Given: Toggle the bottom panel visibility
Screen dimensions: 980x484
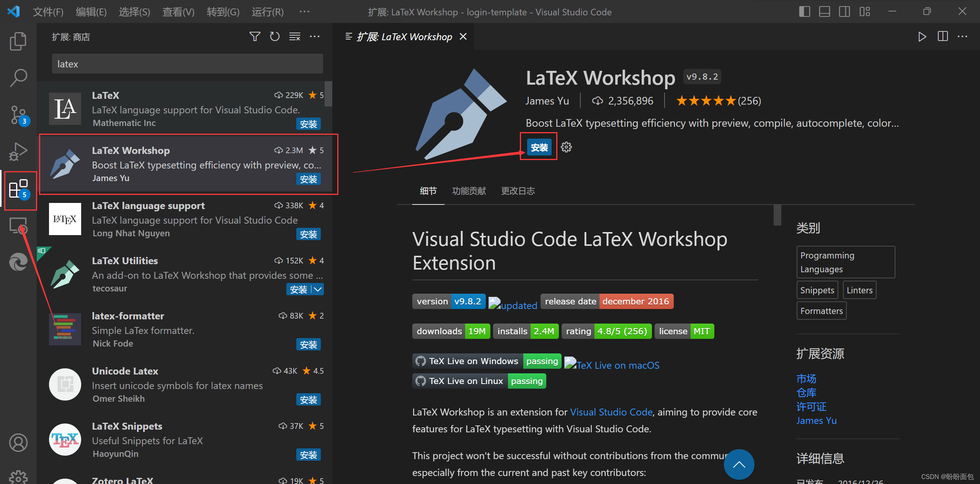Looking at the screenshot, I should coord(824,11).
